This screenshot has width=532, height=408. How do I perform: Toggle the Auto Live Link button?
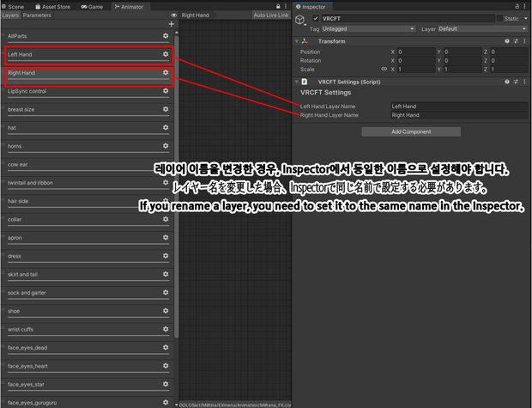[x=271, y=15]
